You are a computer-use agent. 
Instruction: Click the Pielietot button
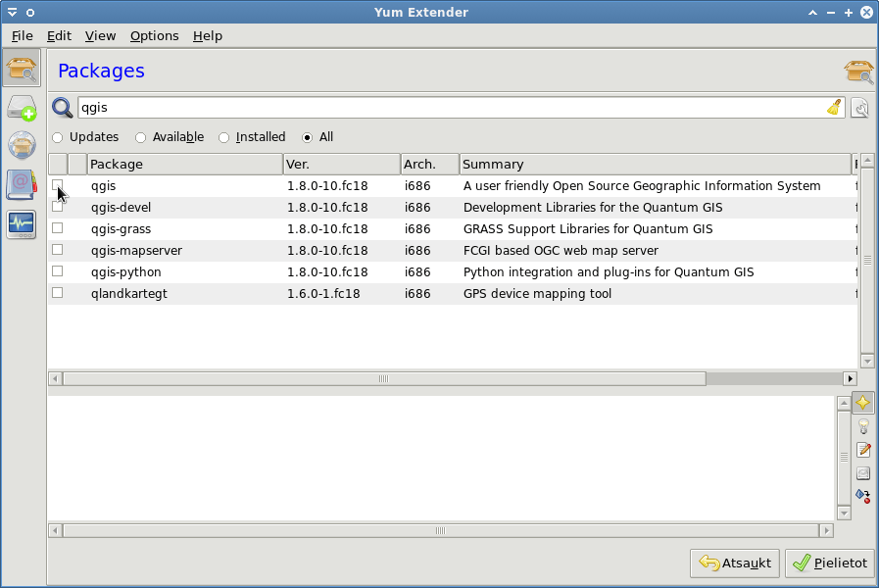830,563
